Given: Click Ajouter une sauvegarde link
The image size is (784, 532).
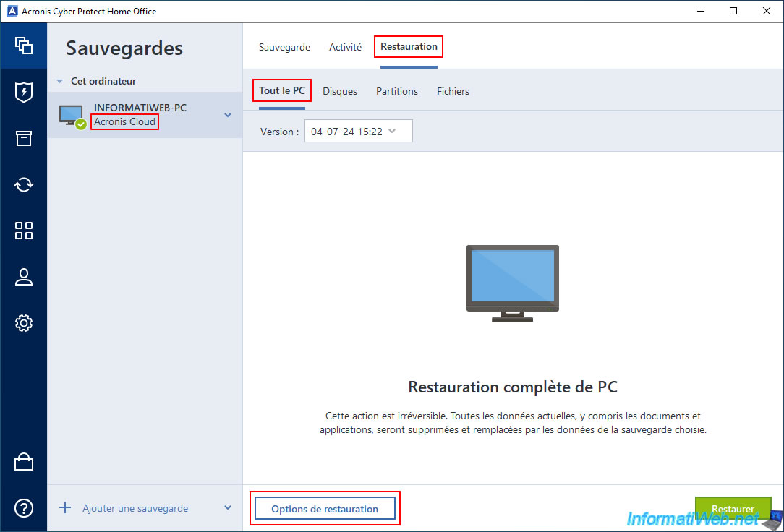Looking at the screenshot, I should 135,509.
